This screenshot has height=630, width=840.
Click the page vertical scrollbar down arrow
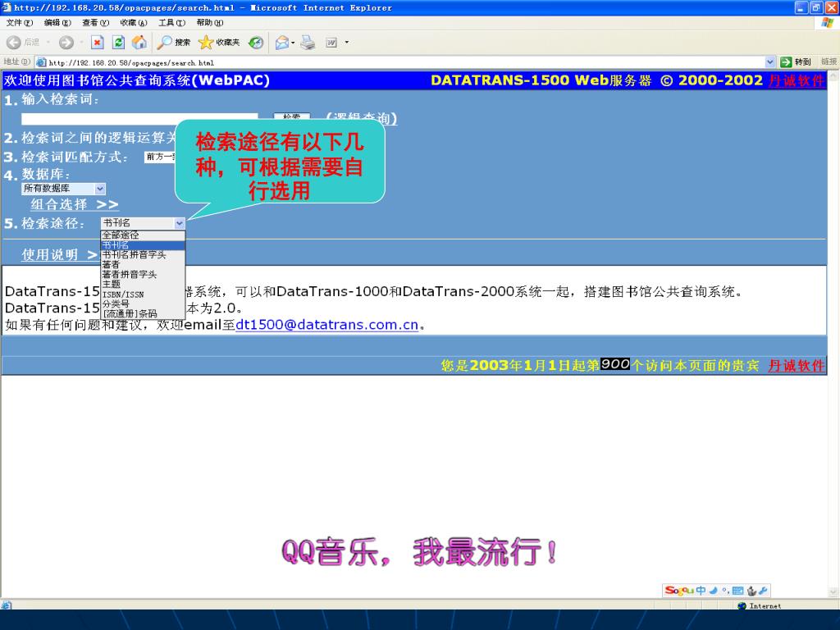point(833,592)
